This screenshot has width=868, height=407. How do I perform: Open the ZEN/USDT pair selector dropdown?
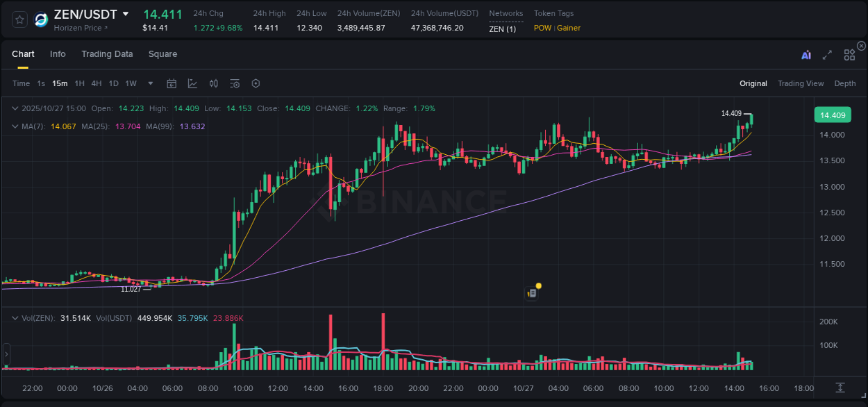(x=125, y=13)
